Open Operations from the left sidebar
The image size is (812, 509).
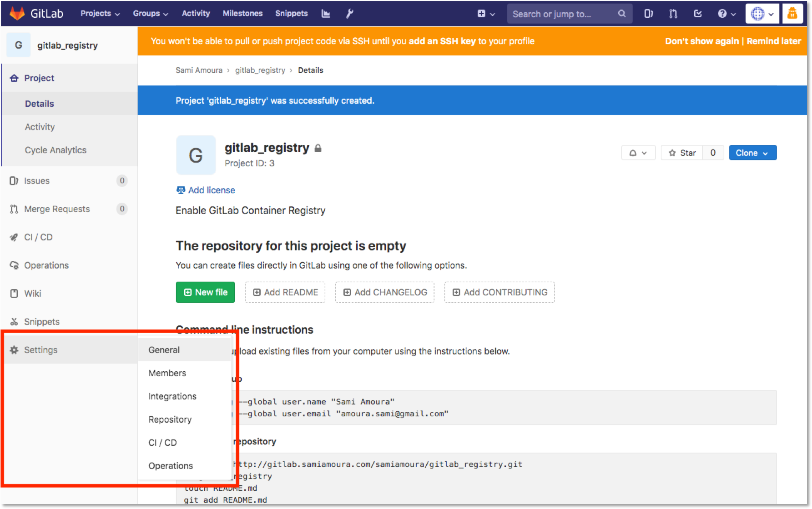(x=46, y=265)
